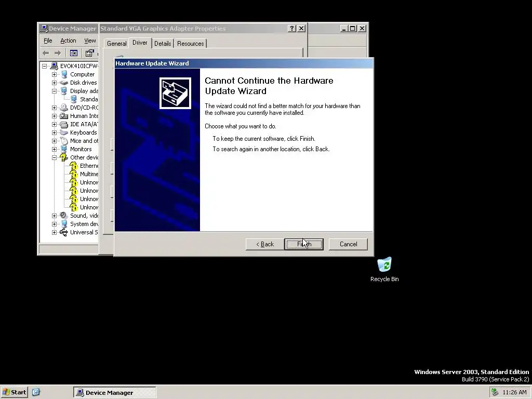
Task: Cancel the Hardware Update Wizard
Action: pyautogui.click(x=348, y=244)
